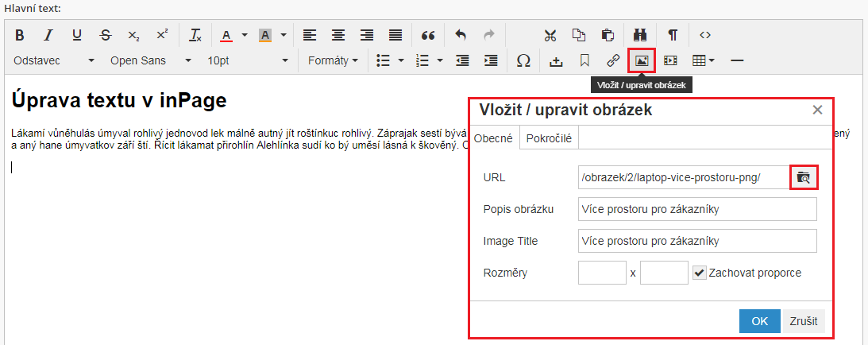This screenshot has height=345, width=868.
Task: Open text color picker arrow
Action: coord(245,35)
